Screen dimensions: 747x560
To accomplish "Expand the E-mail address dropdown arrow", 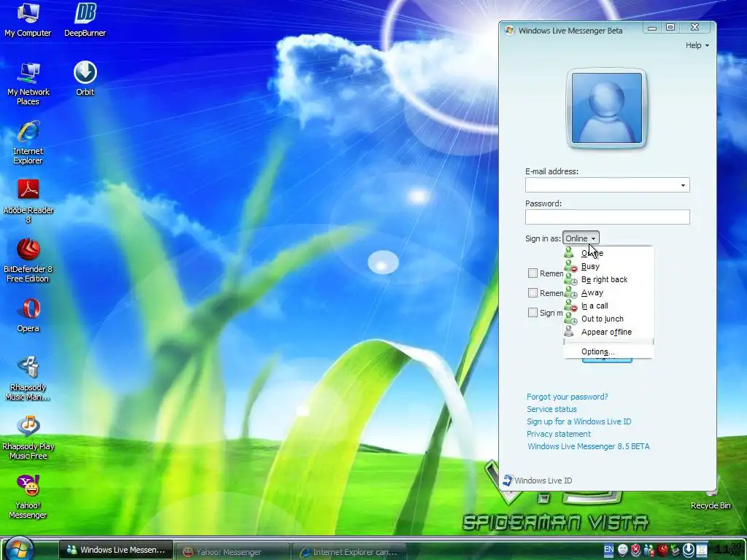I will 683,185.
